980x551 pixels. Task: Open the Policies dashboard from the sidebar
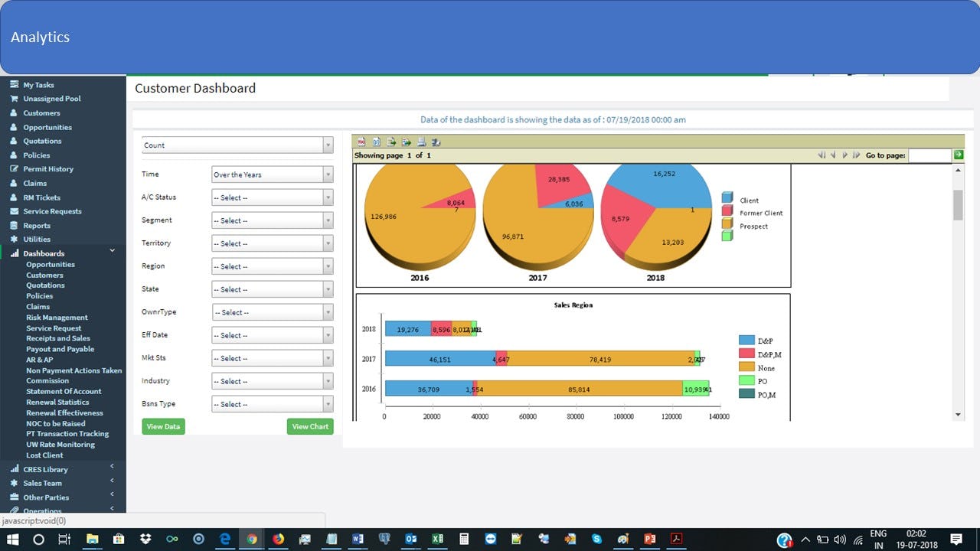(x=39, y=295)
